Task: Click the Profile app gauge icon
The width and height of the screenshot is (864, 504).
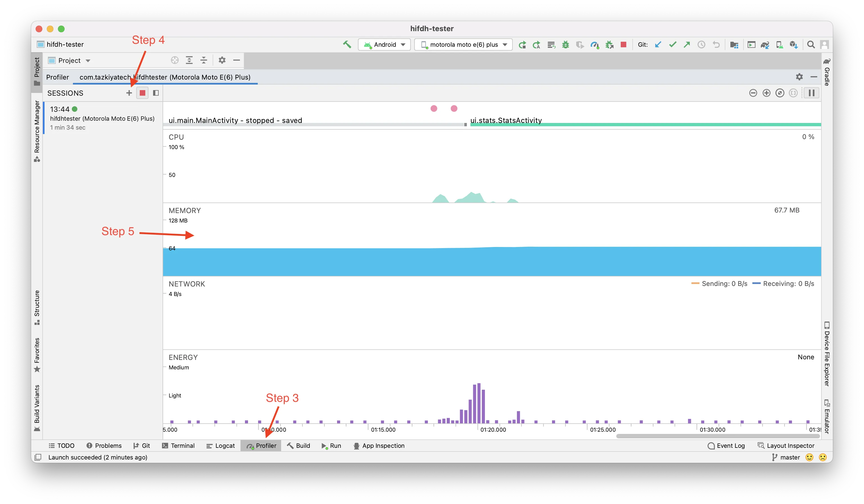Action: 595,45
